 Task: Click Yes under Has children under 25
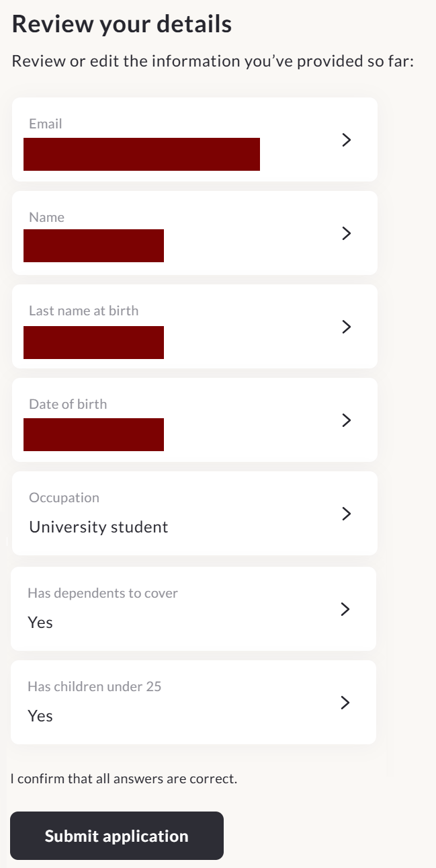click(40, 716)
